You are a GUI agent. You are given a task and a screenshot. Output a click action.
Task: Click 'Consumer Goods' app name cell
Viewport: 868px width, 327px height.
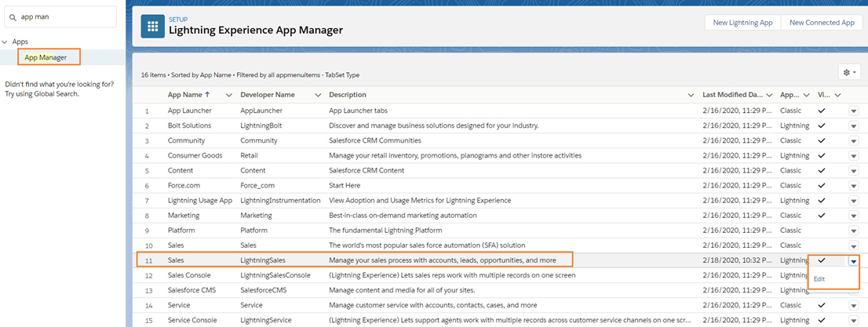click(195, 155)
